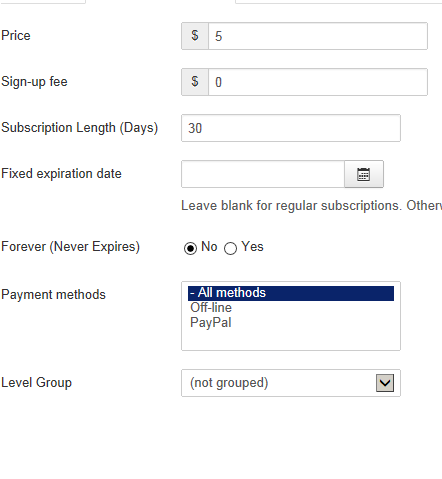Select Yes for Forever (Never Expires)
Viewport: 442px width, 479px height.
click(x=230, y=248)
